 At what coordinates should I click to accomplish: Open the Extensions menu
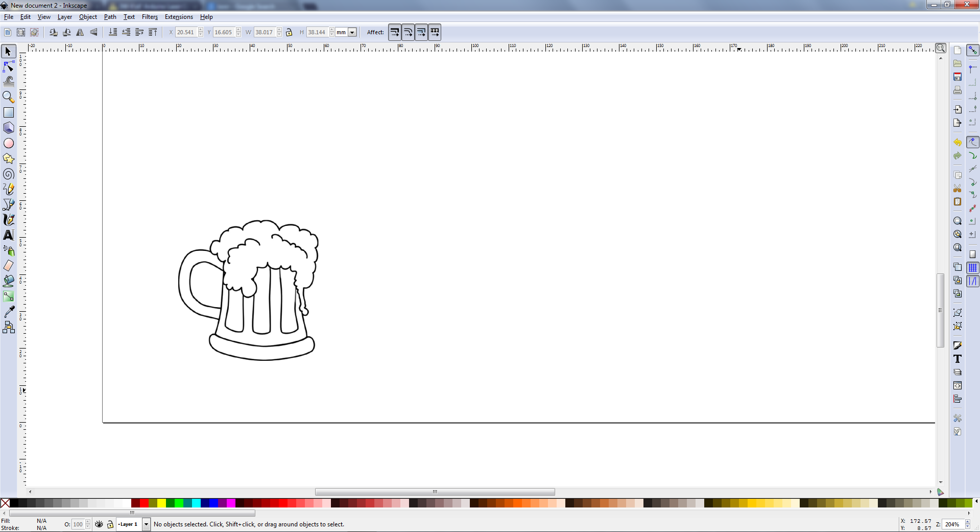tap(179, 17)
